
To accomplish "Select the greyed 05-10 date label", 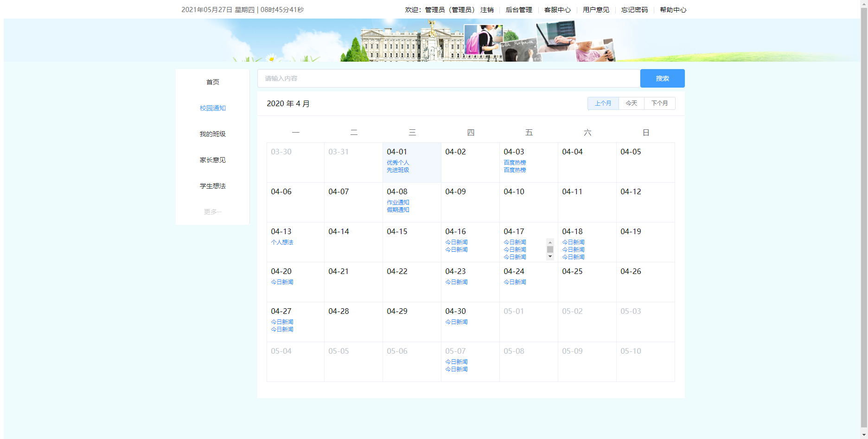I will (631, 351).
